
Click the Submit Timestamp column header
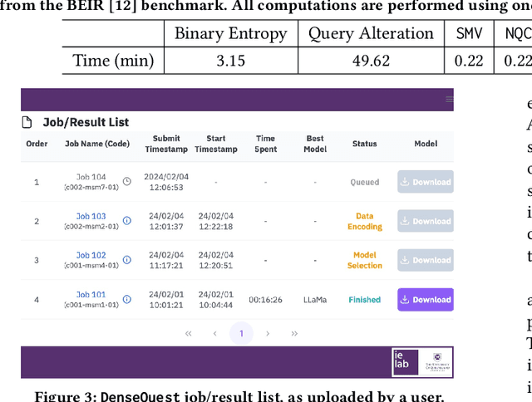coord(166,144)
